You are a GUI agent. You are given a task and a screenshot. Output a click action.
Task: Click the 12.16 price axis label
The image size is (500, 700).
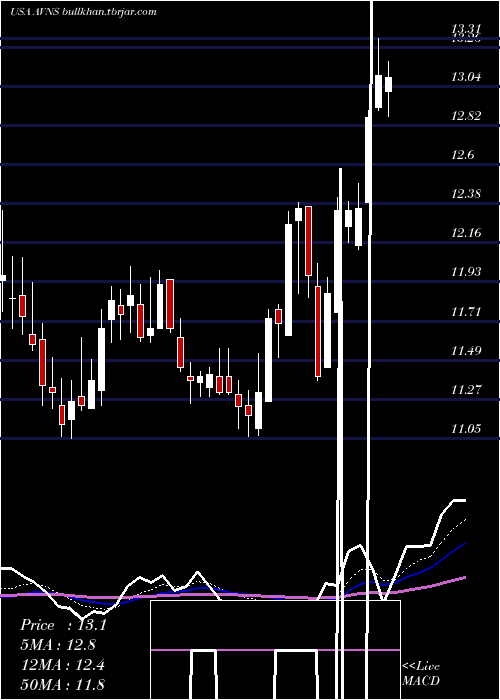pos(466,233)
